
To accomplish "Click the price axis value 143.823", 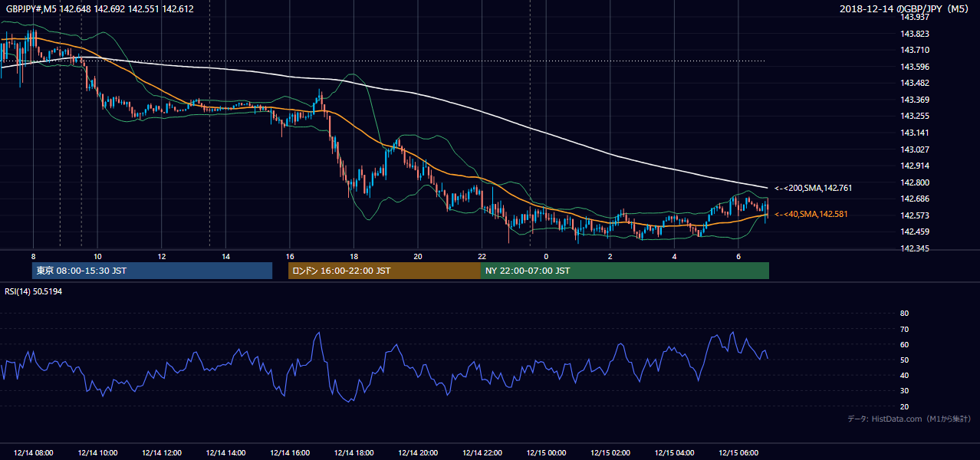I will 914,34.
